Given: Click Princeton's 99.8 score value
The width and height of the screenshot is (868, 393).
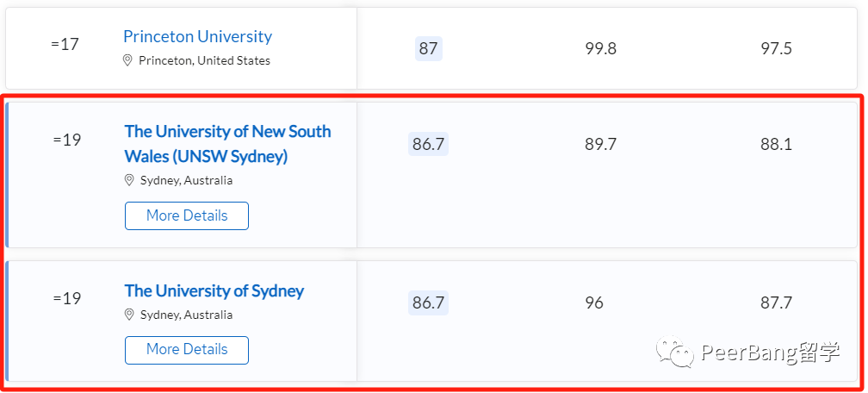Looking at the screenshot, I should click(x=601, y=49).
